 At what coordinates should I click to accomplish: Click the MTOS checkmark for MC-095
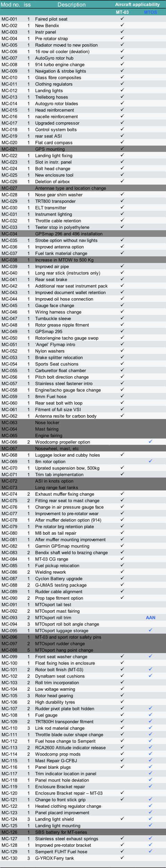pos(150,630)
